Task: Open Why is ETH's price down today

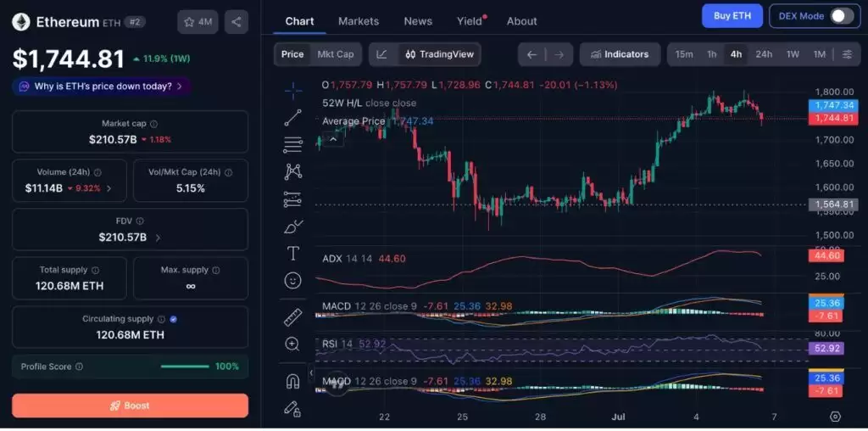Action: pyautogui.click(x=102, y=87)
